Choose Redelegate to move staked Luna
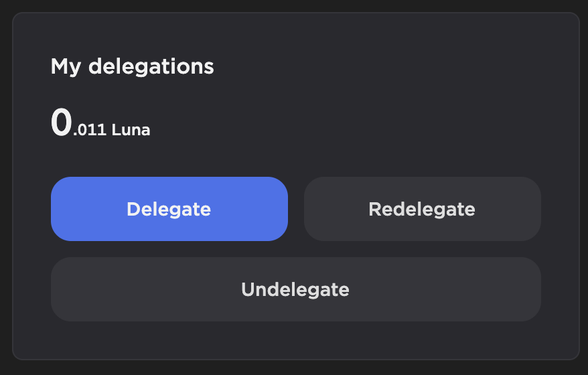 tap(422, 209)
